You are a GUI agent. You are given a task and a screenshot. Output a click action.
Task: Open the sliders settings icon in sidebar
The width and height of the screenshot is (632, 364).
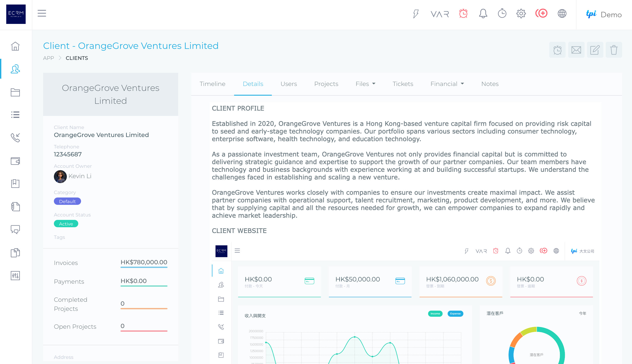coord(15,275)
